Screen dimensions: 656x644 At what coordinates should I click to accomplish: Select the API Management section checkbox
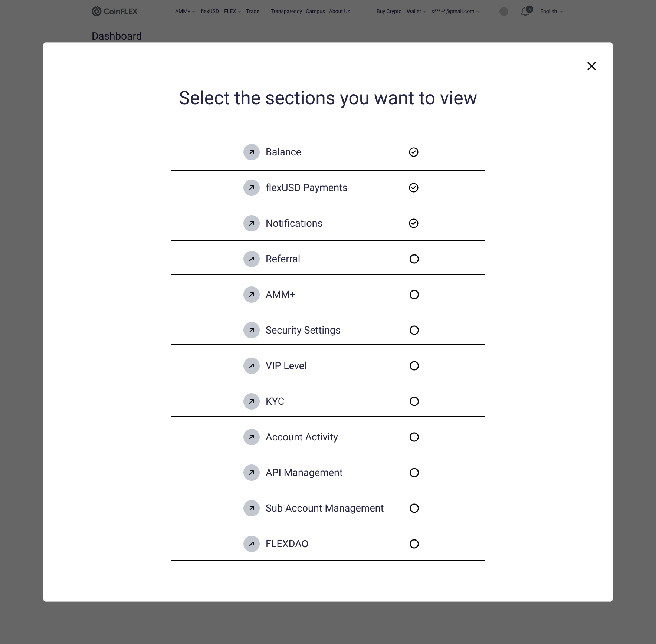coord(414,473)
